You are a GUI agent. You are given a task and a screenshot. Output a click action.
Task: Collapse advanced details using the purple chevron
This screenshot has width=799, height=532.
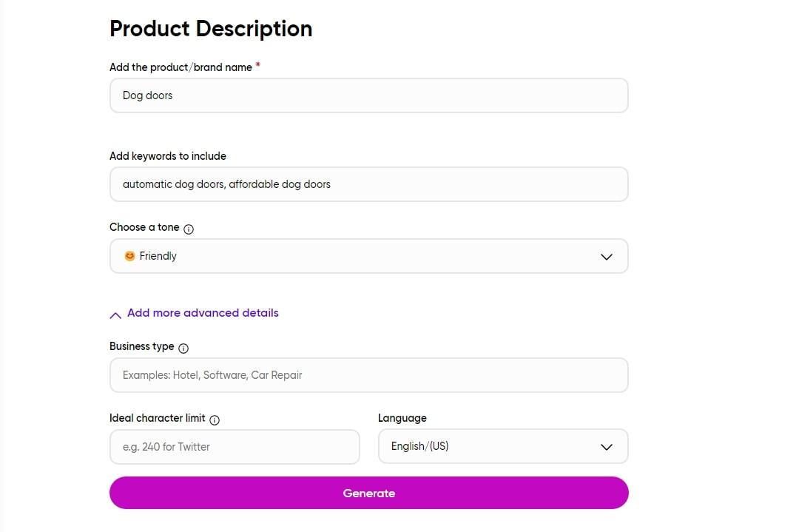[115, 314]
